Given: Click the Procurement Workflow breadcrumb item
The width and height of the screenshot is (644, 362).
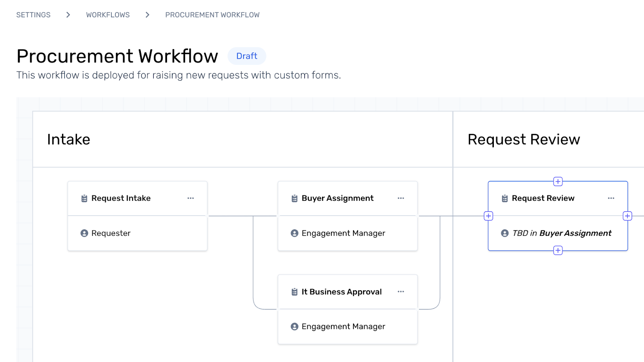Looking at the screenshot, I should (x=212, y=15).
